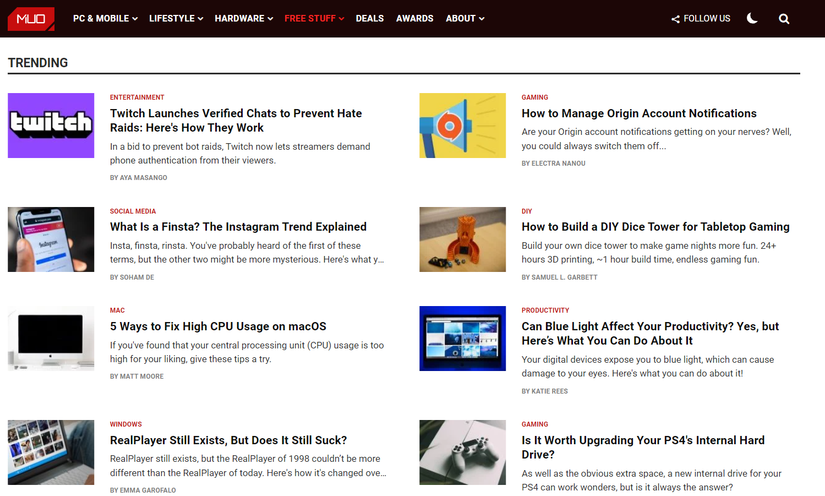Viewport: 825px width, 496px height.
Task: Toggle dark mode with moon icon
Action: 752,18
